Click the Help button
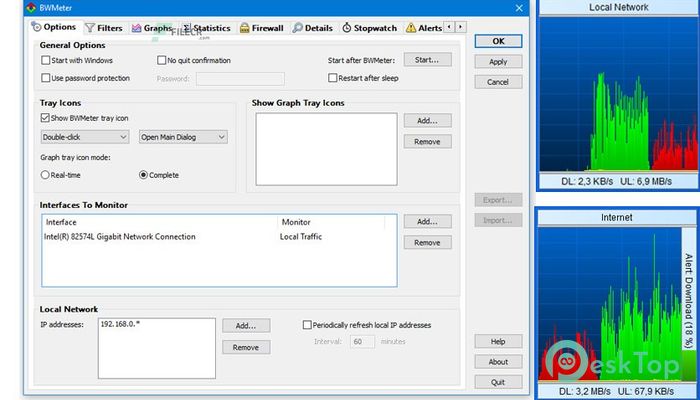This screenshot has height=400, width=700. tap(498, 342)
